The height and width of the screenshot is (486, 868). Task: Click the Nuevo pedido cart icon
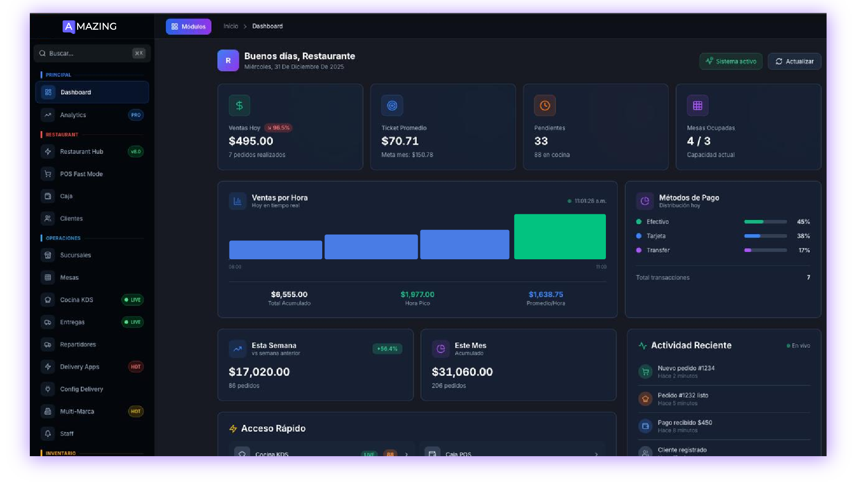645,372
